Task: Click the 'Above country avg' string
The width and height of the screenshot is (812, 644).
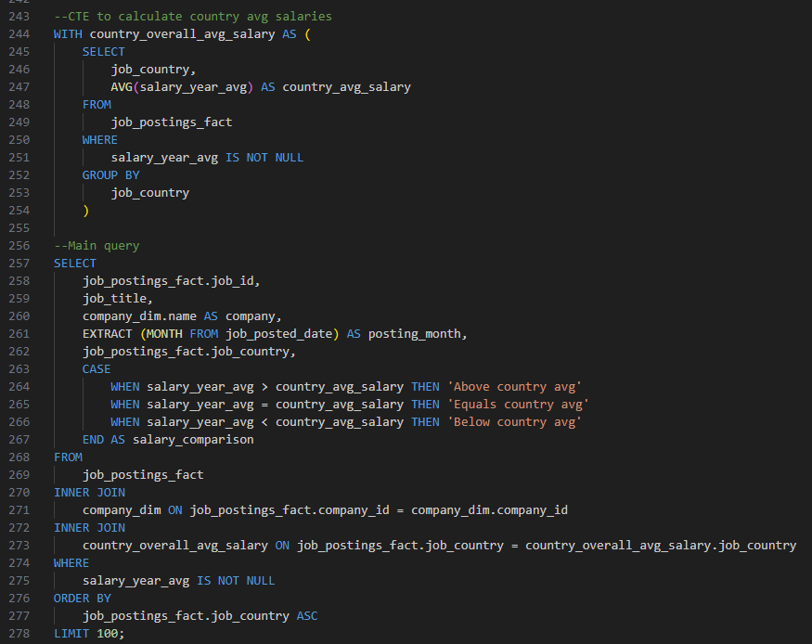Action: point(514,387)
